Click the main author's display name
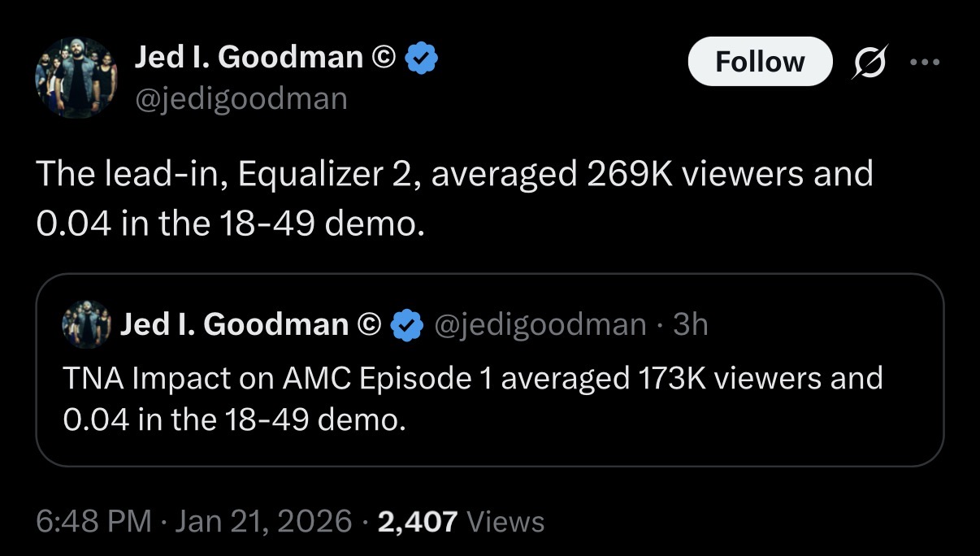The image size is (980, 556). [248, 57]
